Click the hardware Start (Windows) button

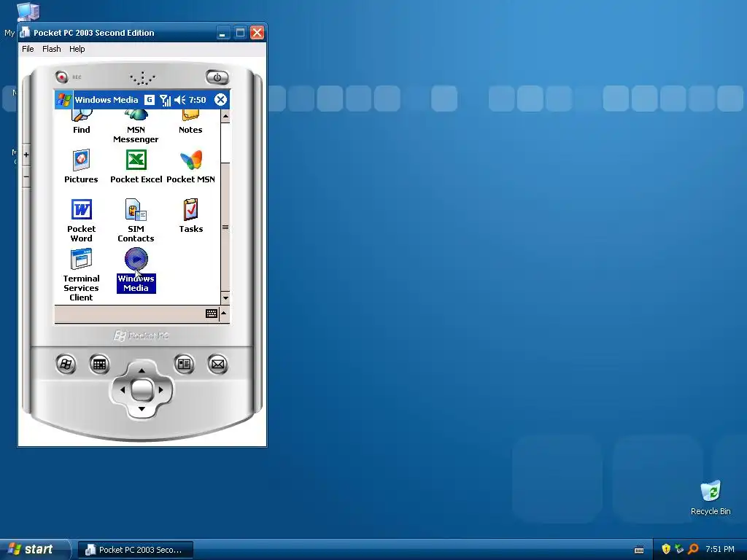click(66, 365)
